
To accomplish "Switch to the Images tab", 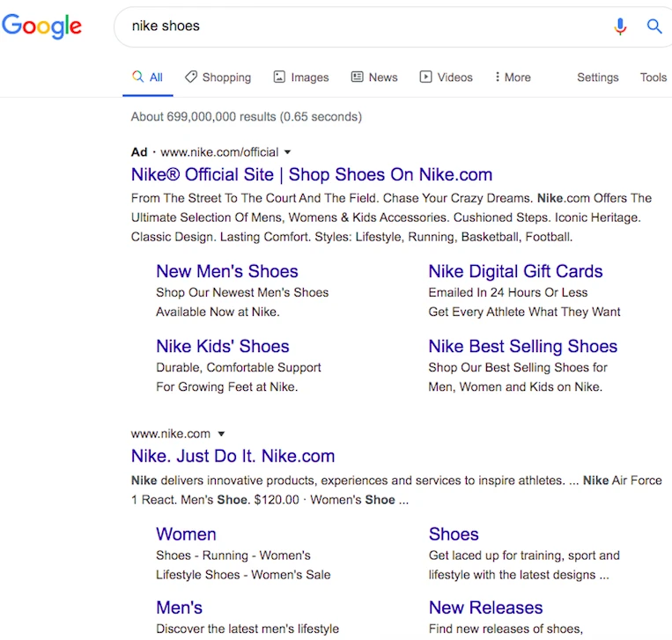I will coord(301,77).
